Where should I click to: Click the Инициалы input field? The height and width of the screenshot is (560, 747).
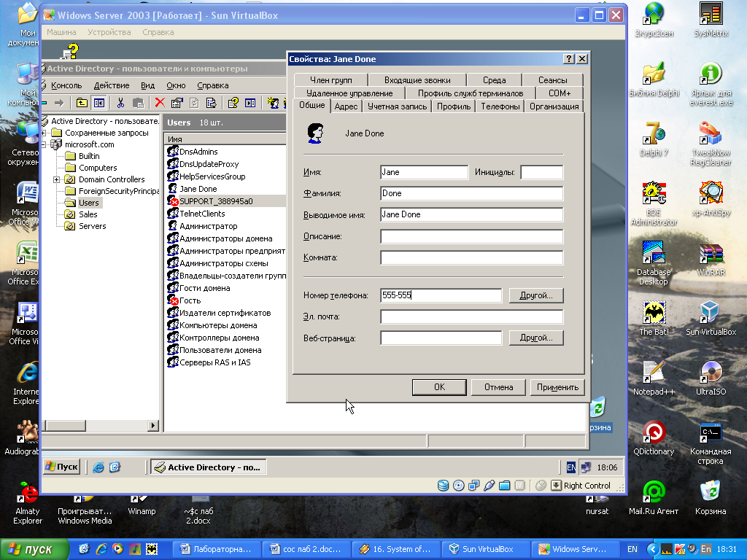click(x=542, y=172)
